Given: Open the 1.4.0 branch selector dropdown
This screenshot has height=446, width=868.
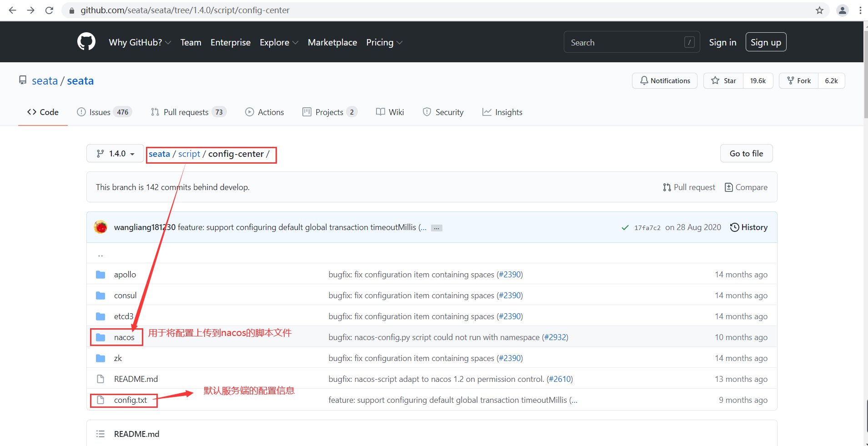Looking at the screenshot, I should [x=115, y=154].
